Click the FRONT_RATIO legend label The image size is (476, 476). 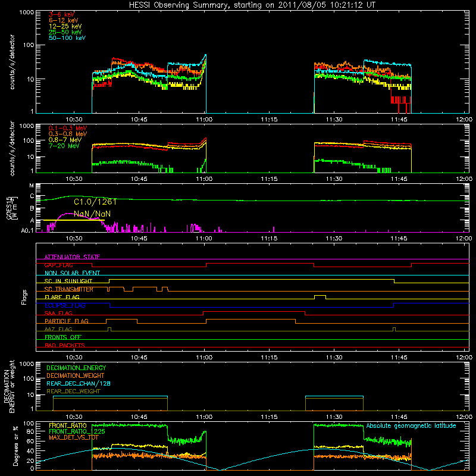(68, 425)
